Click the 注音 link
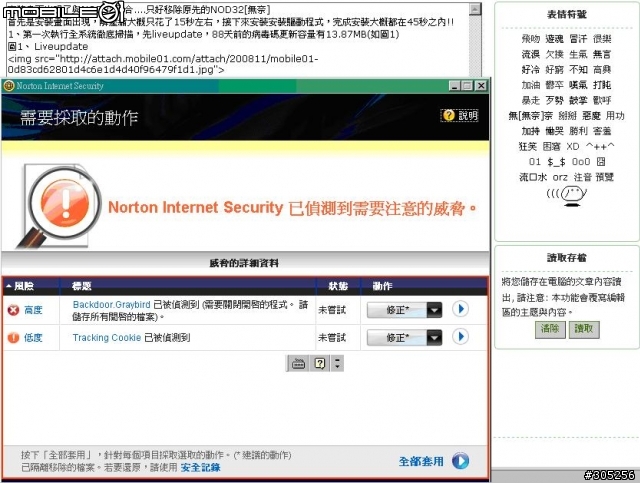Image resolution: width=640 pixels, height=483 pixels. [582, 177]
